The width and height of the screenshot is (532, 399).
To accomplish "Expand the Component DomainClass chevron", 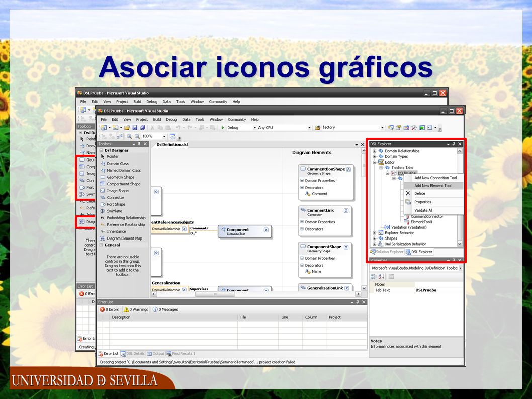I will pyautogui.click(x=266, y=230).
